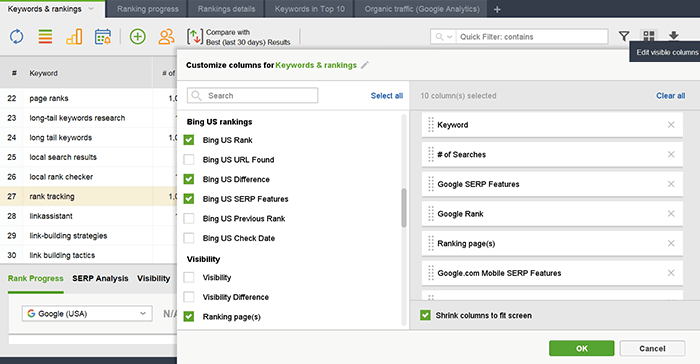Switch to the Ranking progress tab
The height and width of the screenshot is (364, 700).
[148, 9]
